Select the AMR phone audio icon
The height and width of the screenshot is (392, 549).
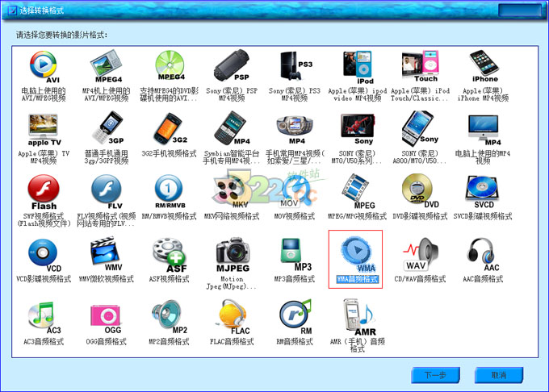pos(359,317)
